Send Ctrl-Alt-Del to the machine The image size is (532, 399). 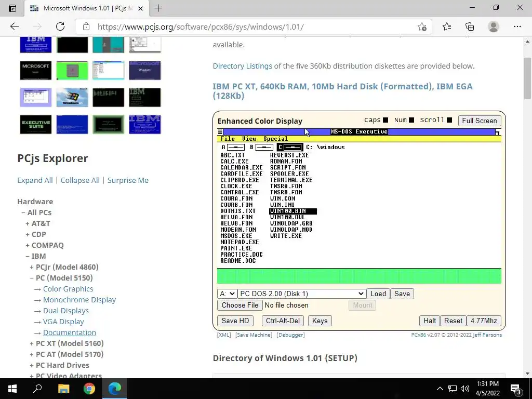pos(283,321)
